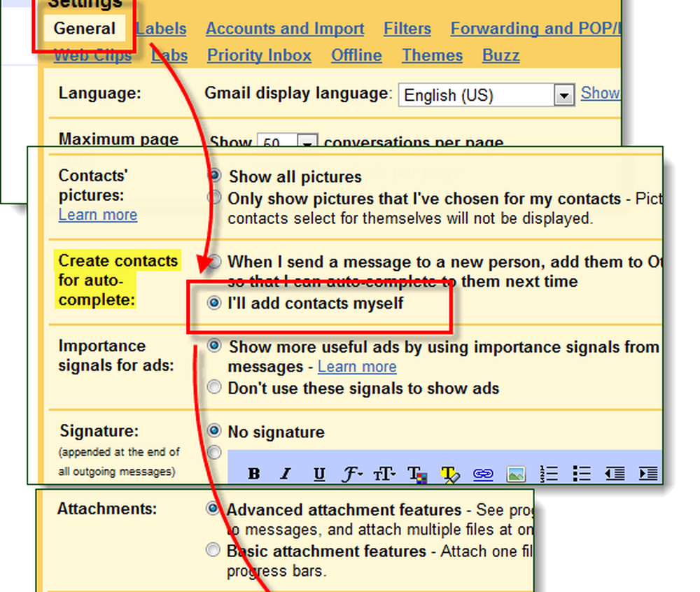This screenshot has height=592, width=700.
Task: Open the Themes settings tab
Action: tap(432, 55)
